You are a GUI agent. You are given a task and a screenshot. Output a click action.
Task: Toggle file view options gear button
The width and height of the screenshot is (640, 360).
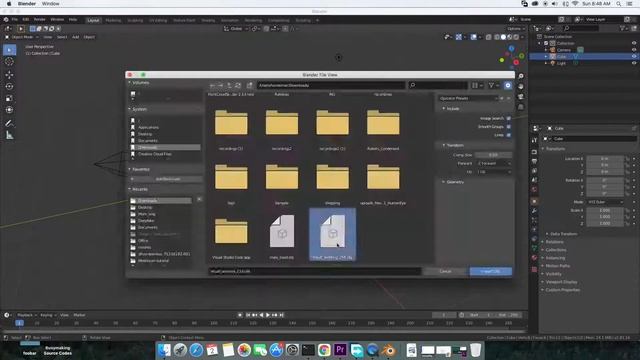pyautogui.click(x=507, y=85)
